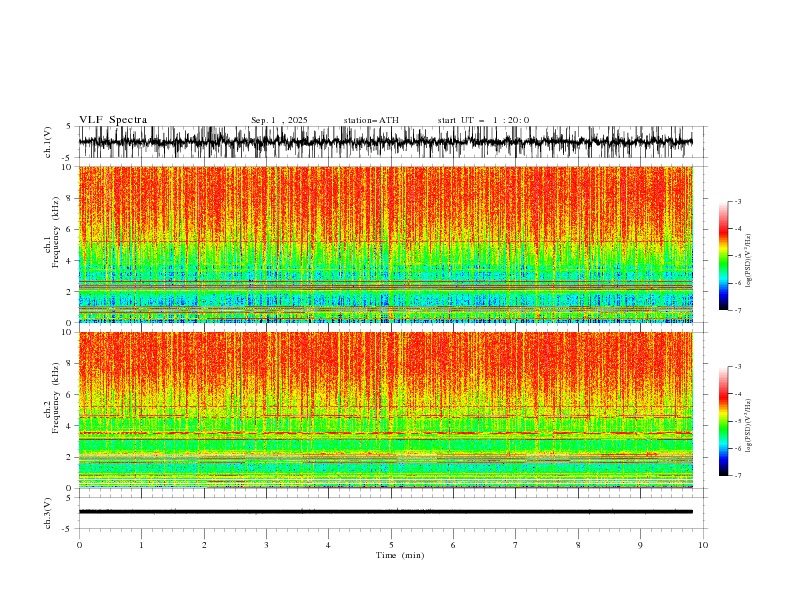Click the "4" kHz tick on ch.2 spectrogram axis
The width and height of the screenshot is (792, 612).
coord(71,426)
